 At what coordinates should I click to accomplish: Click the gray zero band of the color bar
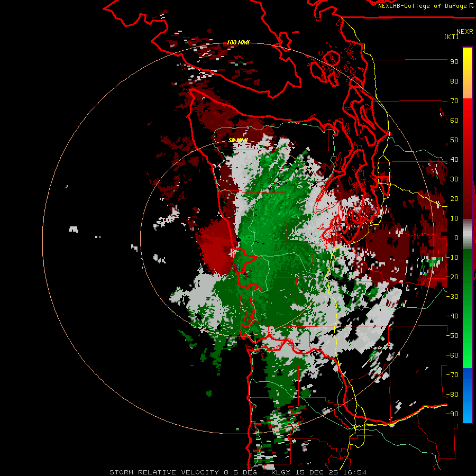(x=467, y=234)
